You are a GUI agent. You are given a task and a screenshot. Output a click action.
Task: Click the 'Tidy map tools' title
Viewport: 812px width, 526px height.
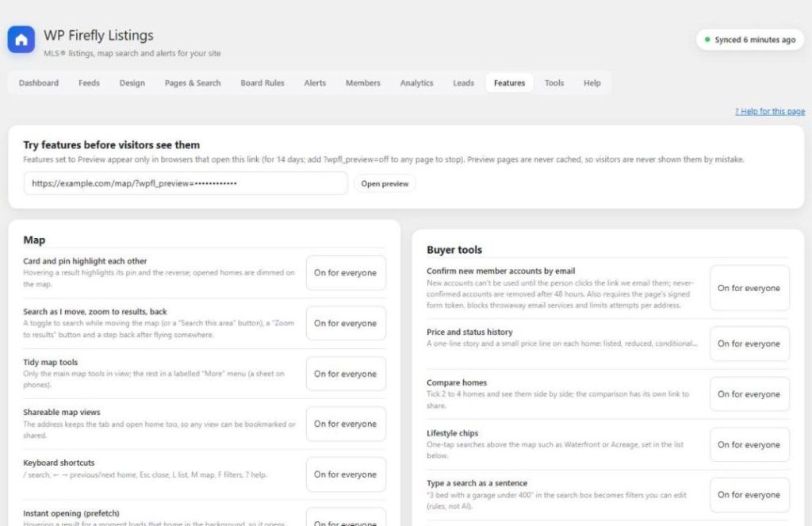(50, 362)
